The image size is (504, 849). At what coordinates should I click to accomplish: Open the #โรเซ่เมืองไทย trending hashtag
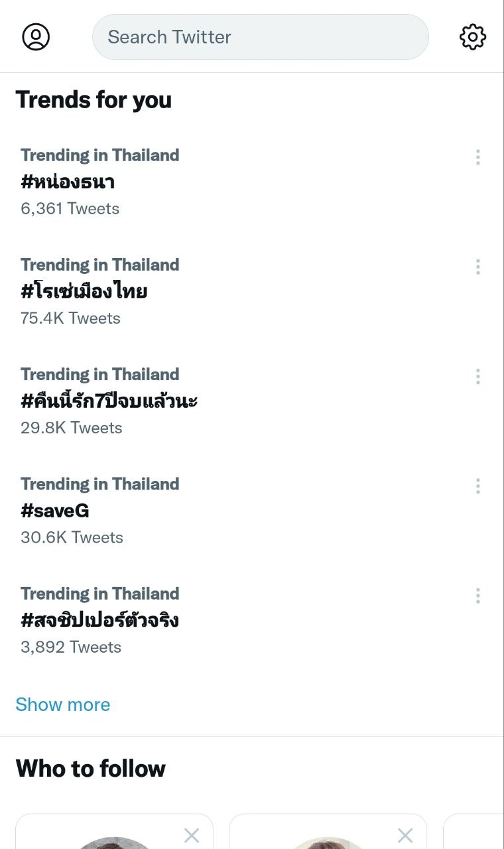tap(84, 291)
